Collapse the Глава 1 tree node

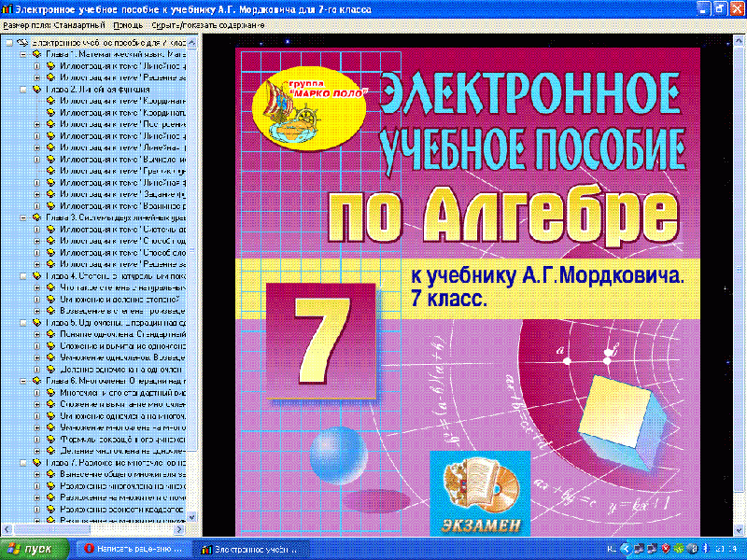coord(22,54)
